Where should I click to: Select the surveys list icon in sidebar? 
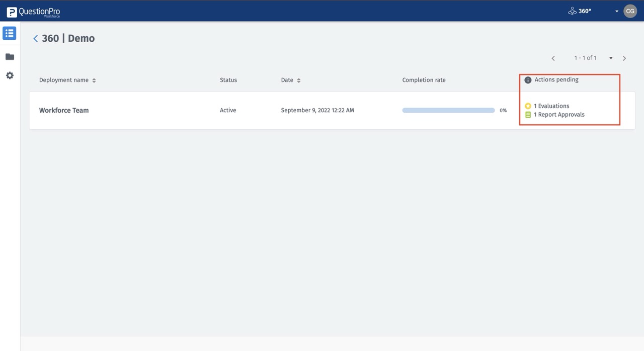coord(9,33)
